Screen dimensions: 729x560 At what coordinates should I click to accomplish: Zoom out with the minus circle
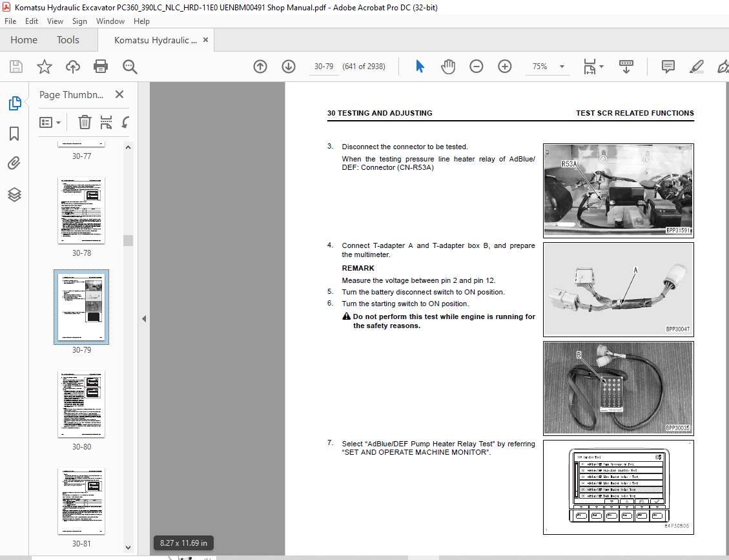tap(476, 67)
